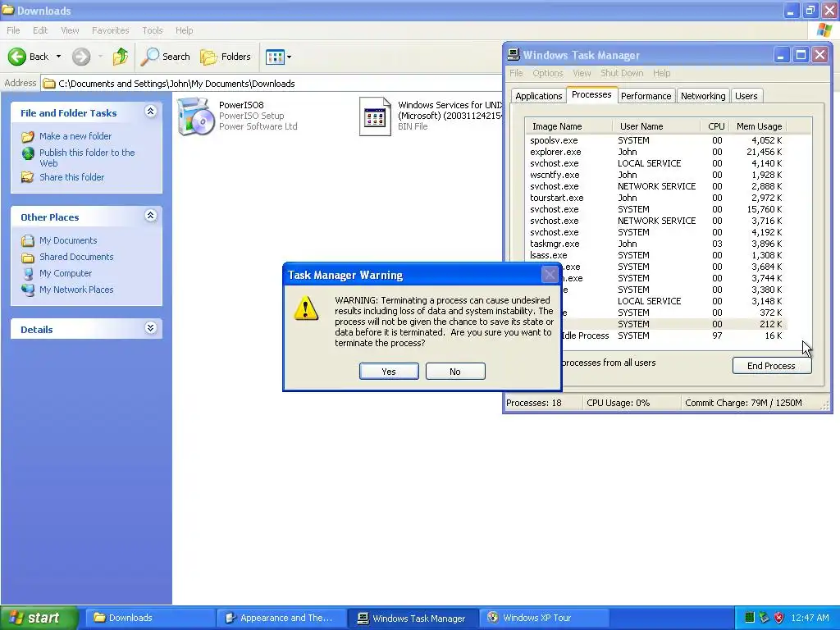
Task: Open the Views dropdown arrow
Action: click(x=290, y=57)
